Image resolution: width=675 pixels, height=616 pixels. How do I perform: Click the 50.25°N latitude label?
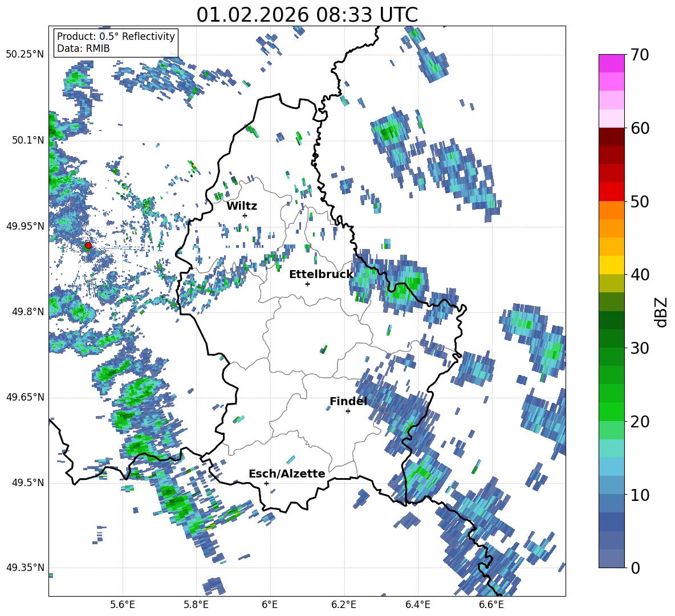coord(25,55)
